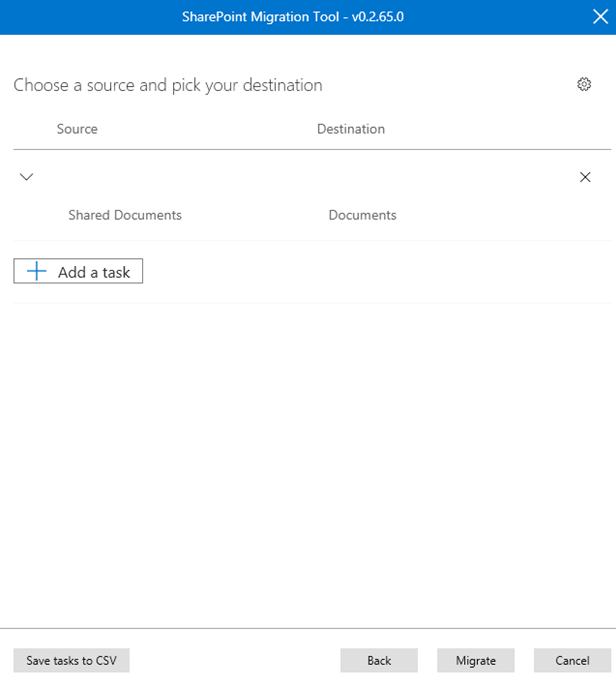Close the SharePoint Migration Tool window
616x681 pixels.
coord(599,17)
